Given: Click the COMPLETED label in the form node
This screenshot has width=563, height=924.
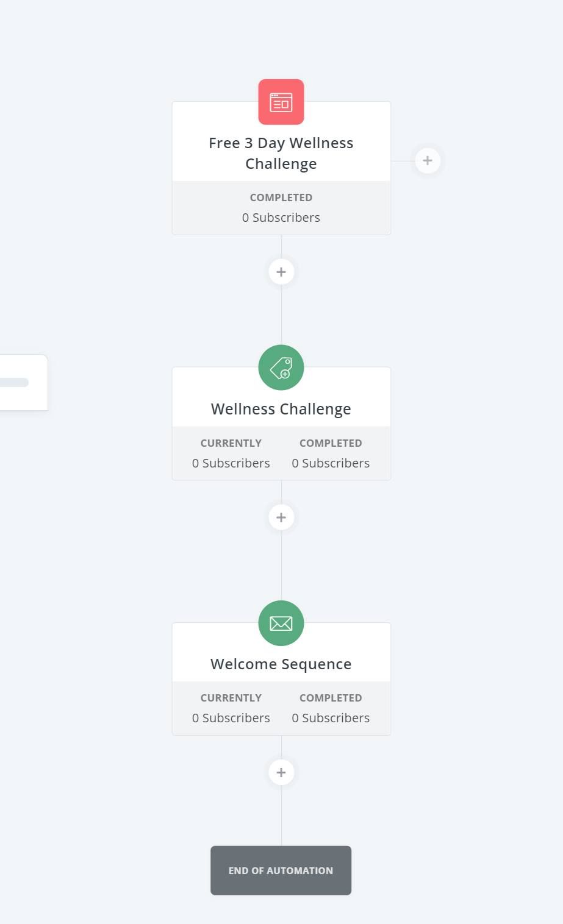Looking at the screenshot, I should click(x=281, y=197).
